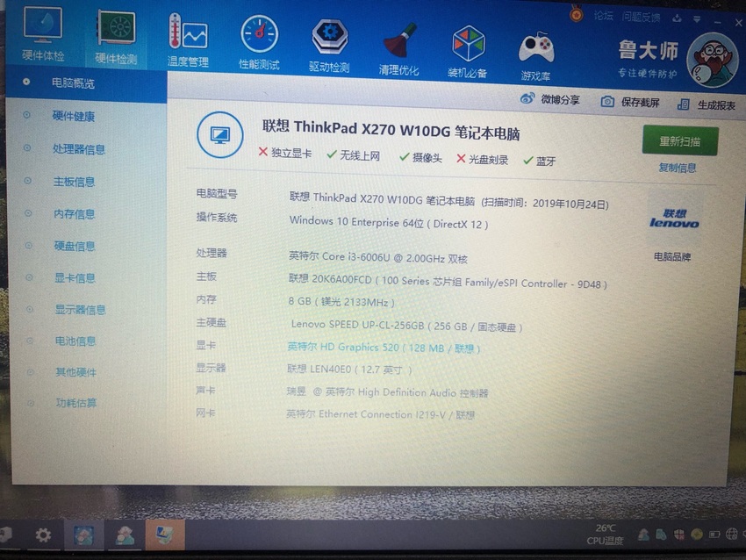Click the ThinkPad X270 W10DG title heading

point(391,129)
